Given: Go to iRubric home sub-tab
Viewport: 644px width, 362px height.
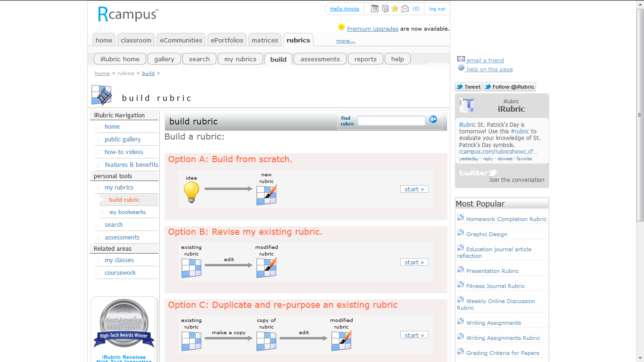Looking at the screenshot, I should point(120,59).
